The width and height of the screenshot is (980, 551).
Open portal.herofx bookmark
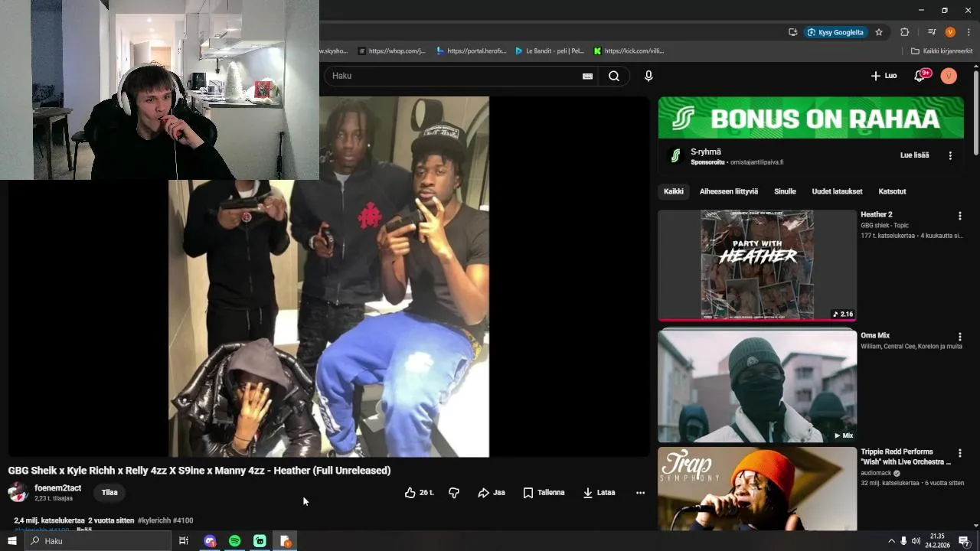(x=471, y=51)
